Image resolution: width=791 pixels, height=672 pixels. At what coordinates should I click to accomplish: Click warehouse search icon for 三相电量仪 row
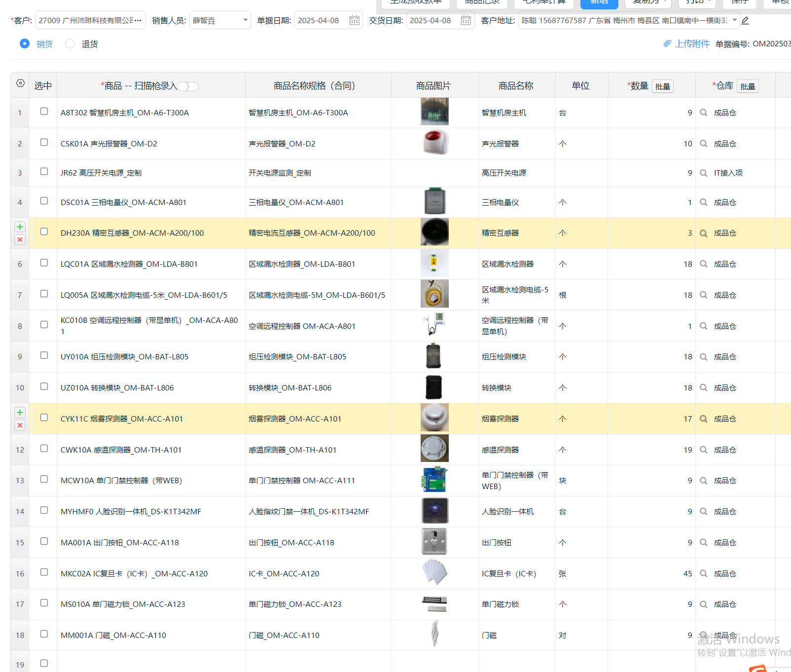704,202
